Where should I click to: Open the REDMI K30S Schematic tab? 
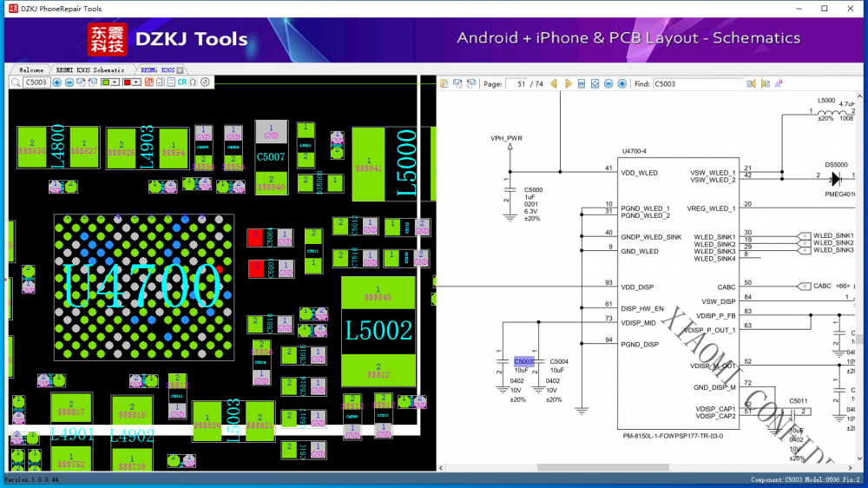pos(89,69)
